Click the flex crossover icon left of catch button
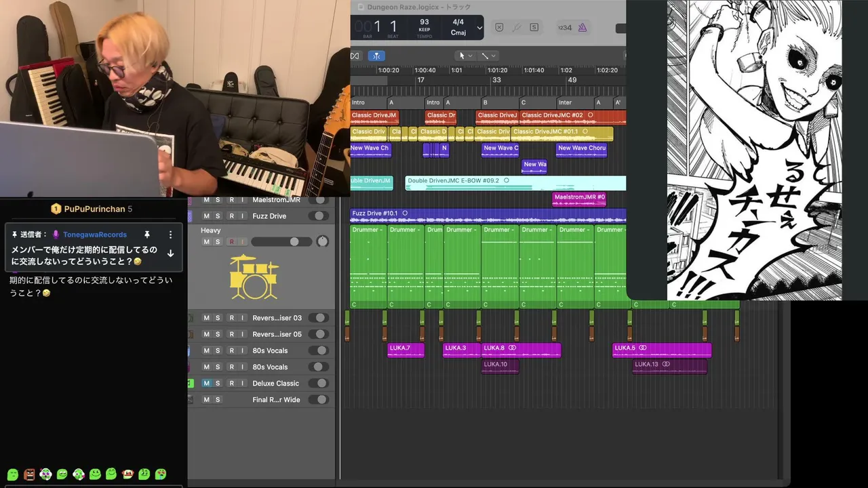The image size is (868, 488). pos(355,56)
